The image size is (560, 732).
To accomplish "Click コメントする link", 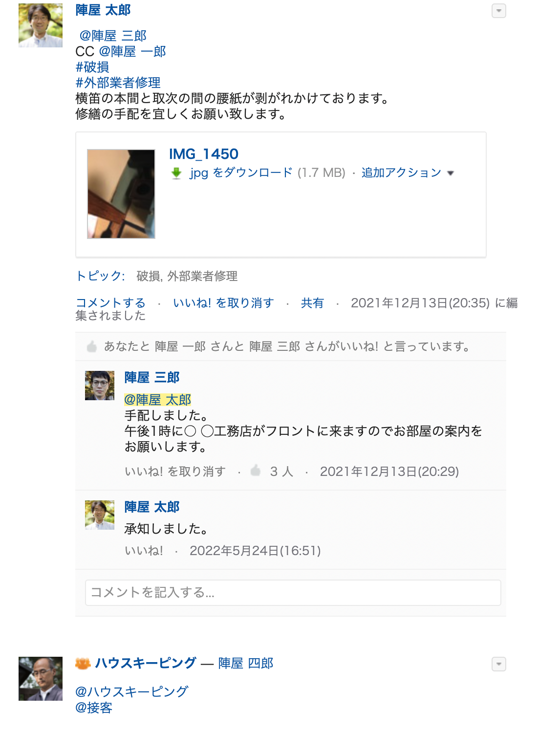I will tap(110, 303).
